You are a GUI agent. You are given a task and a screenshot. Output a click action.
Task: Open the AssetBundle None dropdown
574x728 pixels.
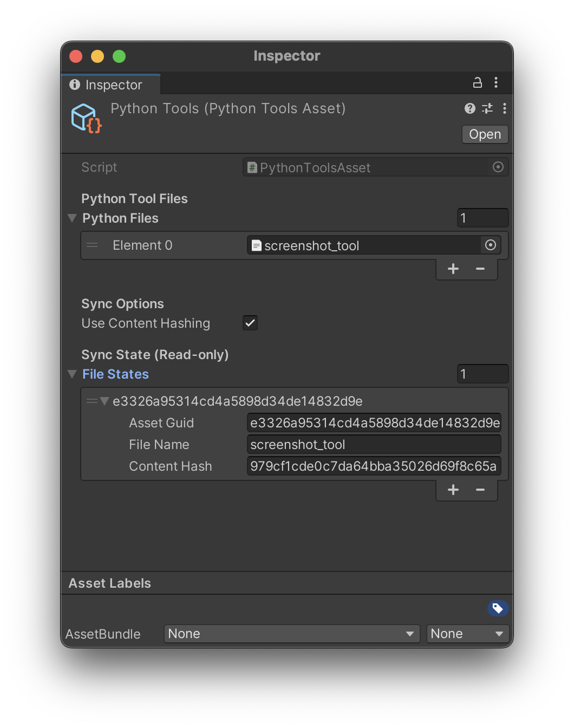[x=292, y=633]
